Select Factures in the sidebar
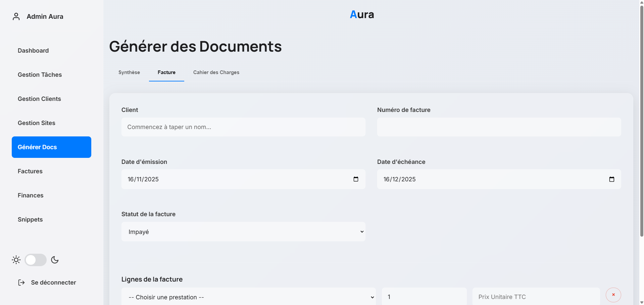 (30, 171)
